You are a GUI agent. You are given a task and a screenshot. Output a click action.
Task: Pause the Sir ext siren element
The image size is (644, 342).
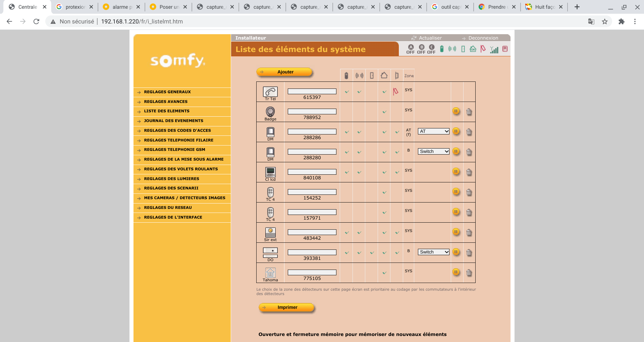pyautogui.click(x=456, y=232)
